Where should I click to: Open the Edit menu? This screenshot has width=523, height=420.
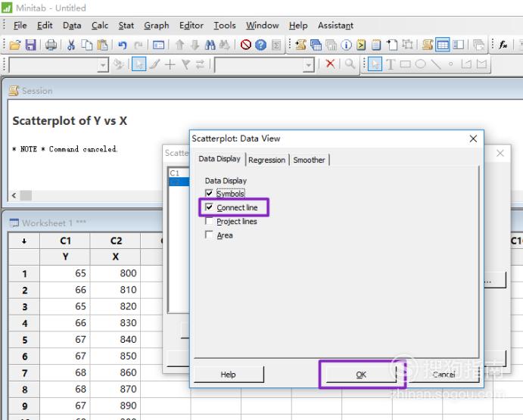click(45, 26)
